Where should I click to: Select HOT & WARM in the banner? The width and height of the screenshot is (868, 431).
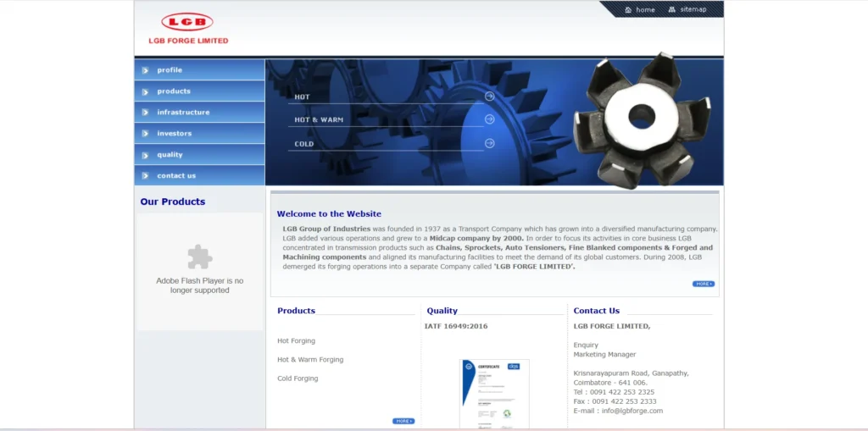[319, 119]
